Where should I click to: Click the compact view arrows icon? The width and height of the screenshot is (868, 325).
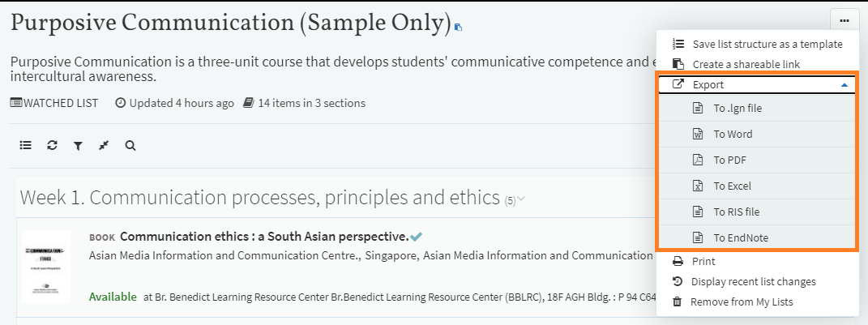(104, 146)
